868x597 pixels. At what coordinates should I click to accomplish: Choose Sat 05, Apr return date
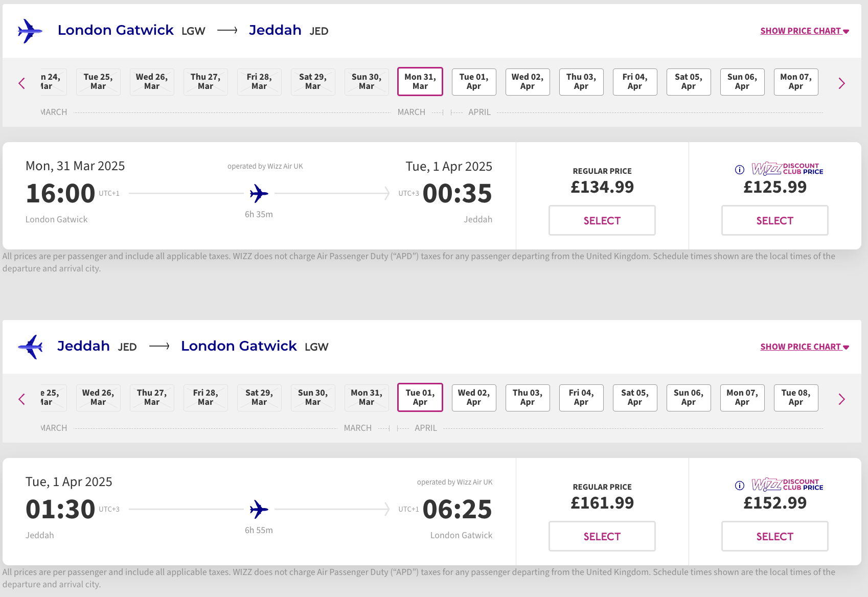pyautogui.click(x=635, y=398)
